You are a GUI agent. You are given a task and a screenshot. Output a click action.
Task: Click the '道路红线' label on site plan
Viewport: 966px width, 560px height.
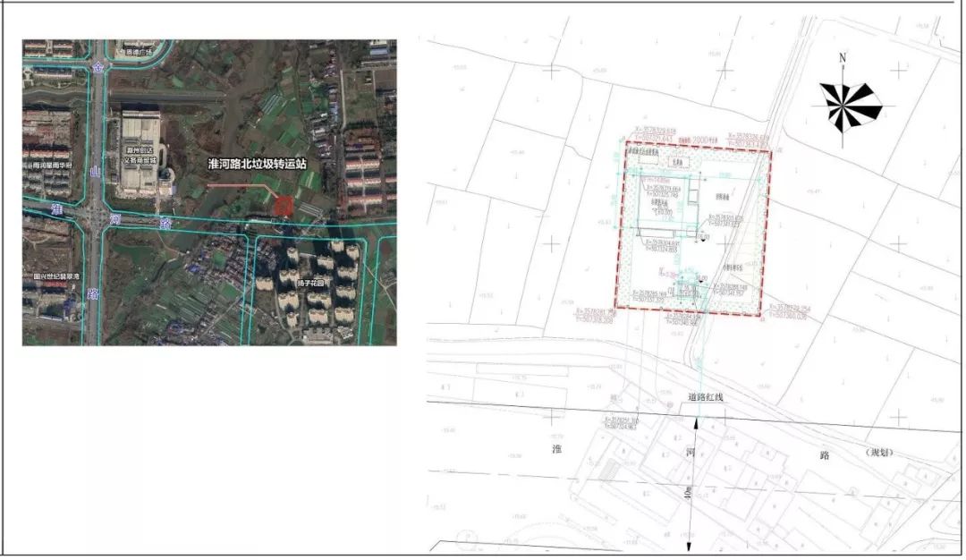(708, 397)
